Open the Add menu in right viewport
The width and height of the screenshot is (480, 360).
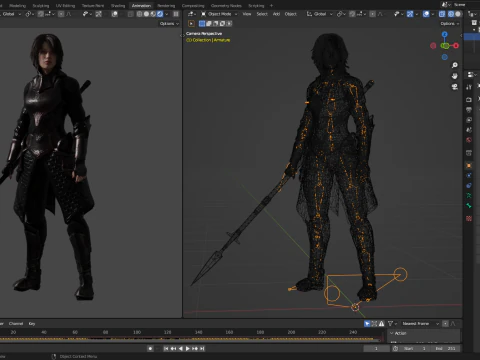click(276, 14)
